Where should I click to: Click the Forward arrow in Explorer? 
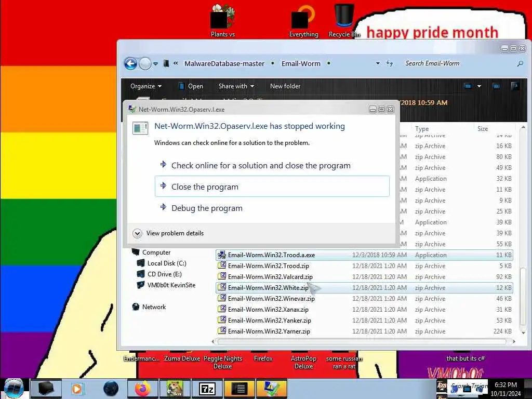point(145,63)
